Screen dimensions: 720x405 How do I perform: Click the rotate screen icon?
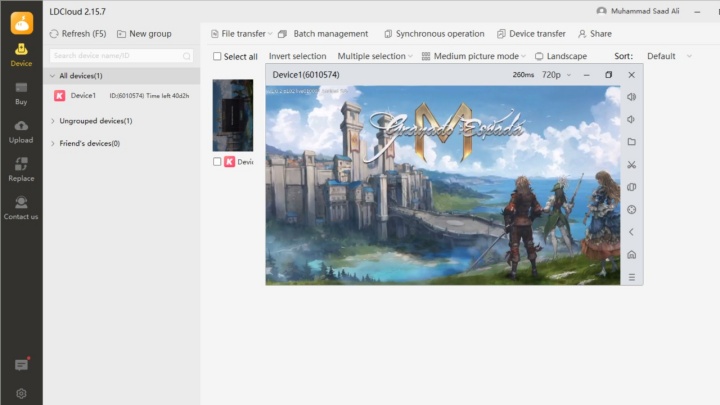point(631,187)
